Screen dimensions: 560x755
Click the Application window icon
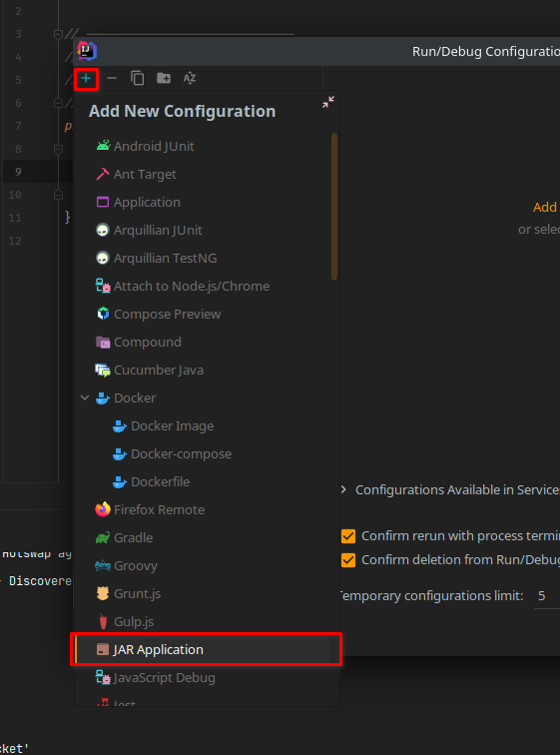(103, 202)
